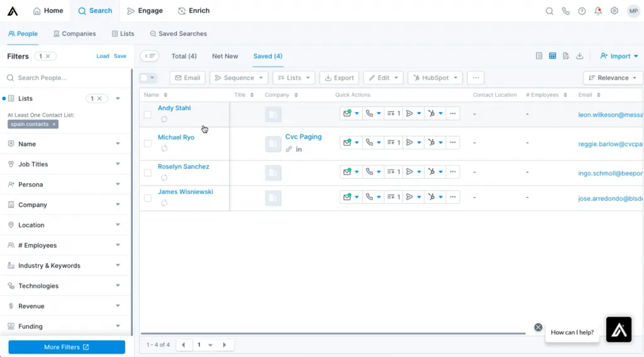Click the phone dialer icon in header
The height and width of the screenshot is (357, 644).
(565, 11)
